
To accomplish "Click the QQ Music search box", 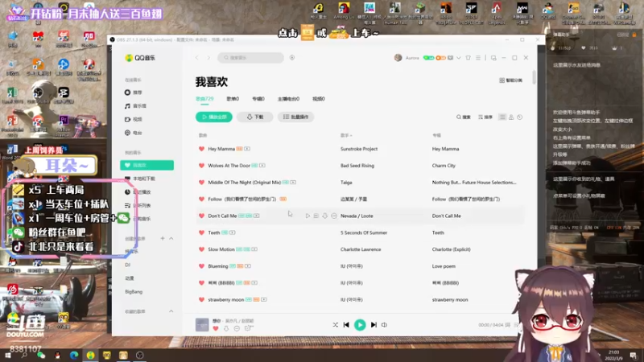I will coord(251,58).
